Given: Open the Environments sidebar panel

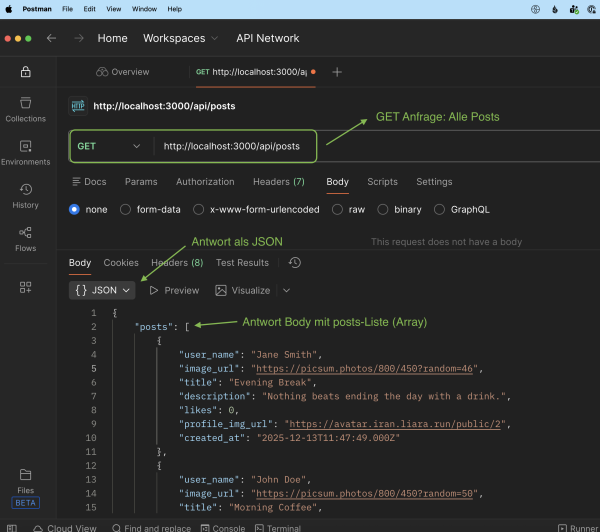Looking at the screenshot, I should tap(25, 152).
